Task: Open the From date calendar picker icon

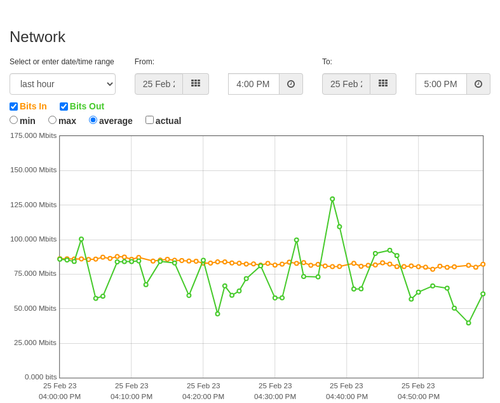Action: [196, 84]
